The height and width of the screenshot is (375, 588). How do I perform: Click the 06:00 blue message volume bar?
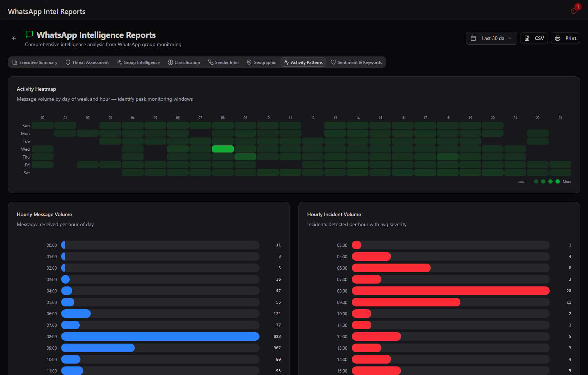pos(76,314)
